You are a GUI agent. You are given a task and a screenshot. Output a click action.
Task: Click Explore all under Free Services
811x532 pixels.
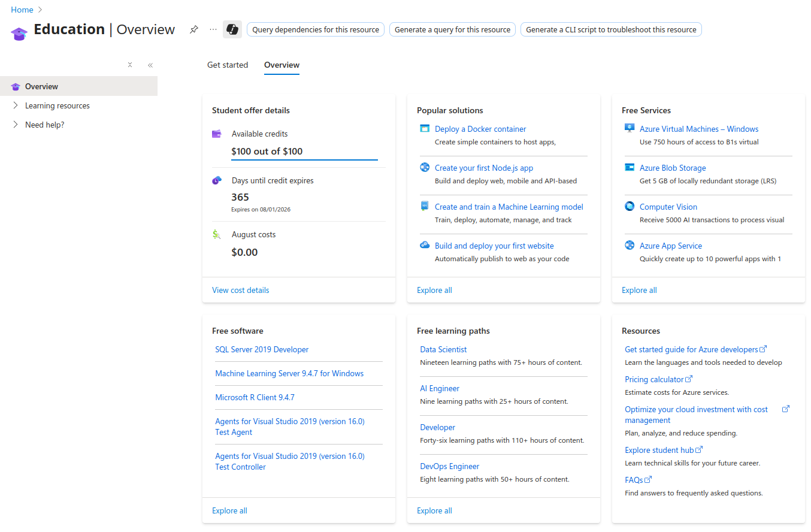point(639,290)
